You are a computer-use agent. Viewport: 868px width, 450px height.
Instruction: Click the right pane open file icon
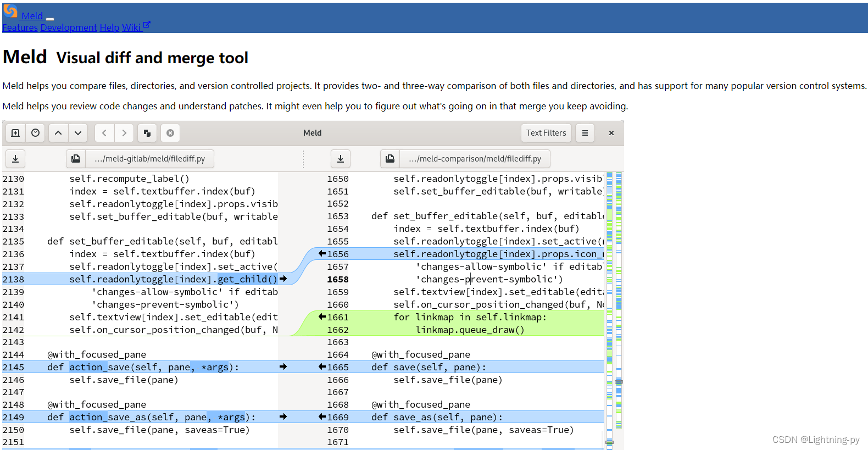[390, 159]
